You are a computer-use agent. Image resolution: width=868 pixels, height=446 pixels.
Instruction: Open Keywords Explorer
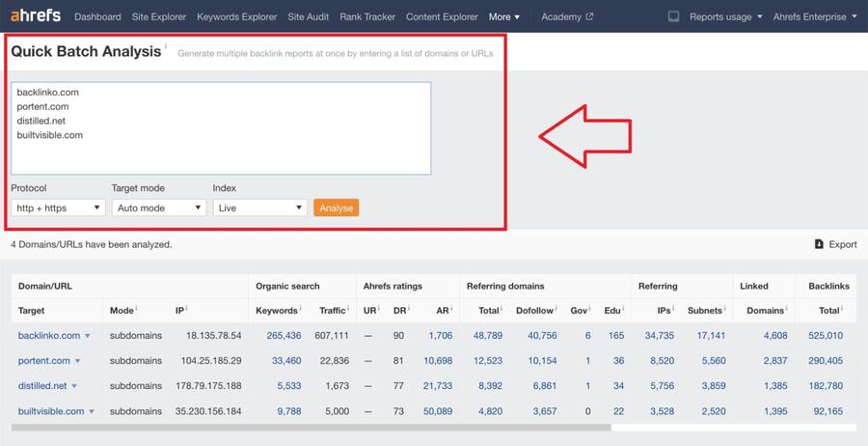pos(237,16)
